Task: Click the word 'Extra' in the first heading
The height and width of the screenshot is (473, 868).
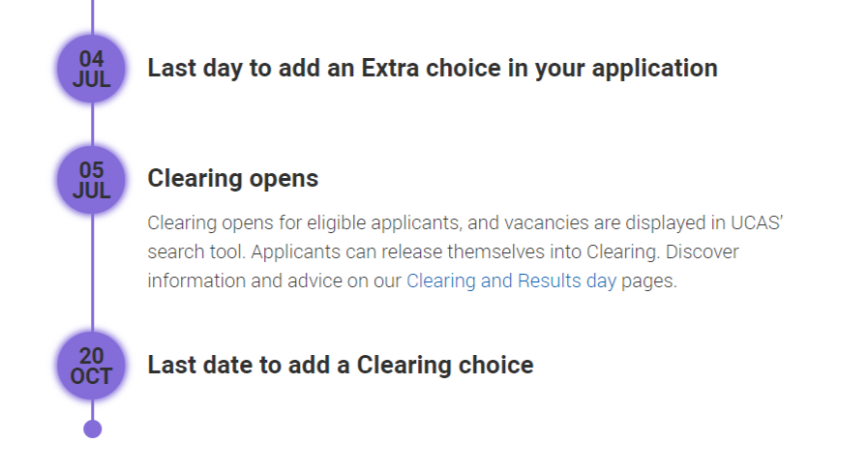Action: pyautogui.click(x=390, y=68)
